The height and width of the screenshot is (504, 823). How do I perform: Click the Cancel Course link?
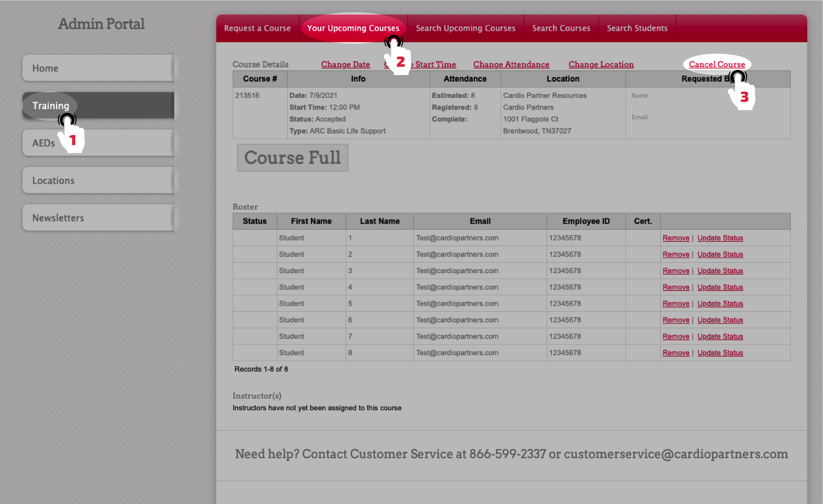tap(717, 64)
